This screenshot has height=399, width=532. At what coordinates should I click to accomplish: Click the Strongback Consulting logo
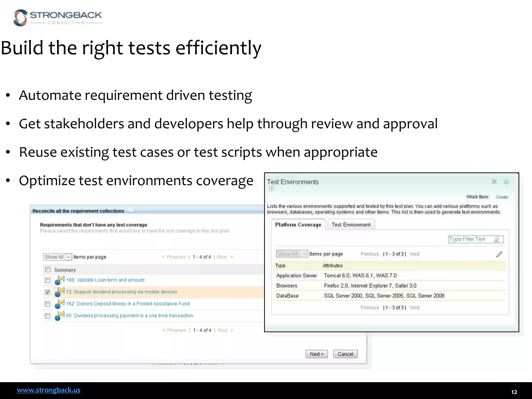(x=58, y=18)
